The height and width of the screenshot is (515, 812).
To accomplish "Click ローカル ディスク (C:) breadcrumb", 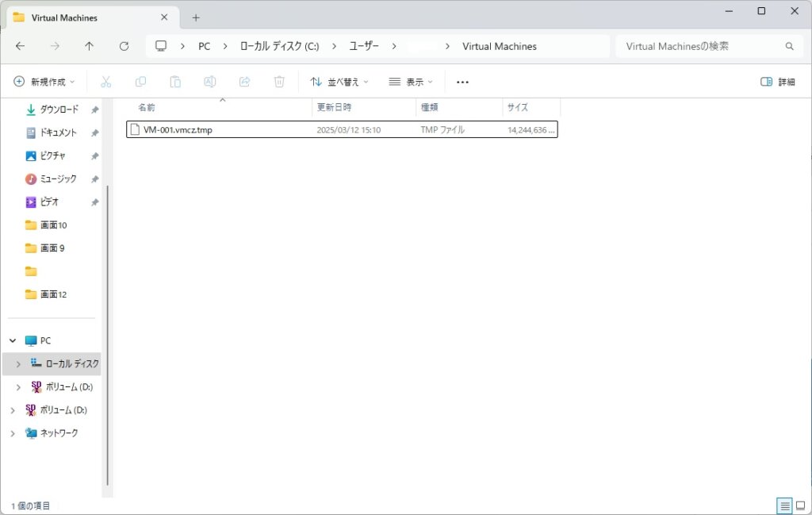I will 280,46.
